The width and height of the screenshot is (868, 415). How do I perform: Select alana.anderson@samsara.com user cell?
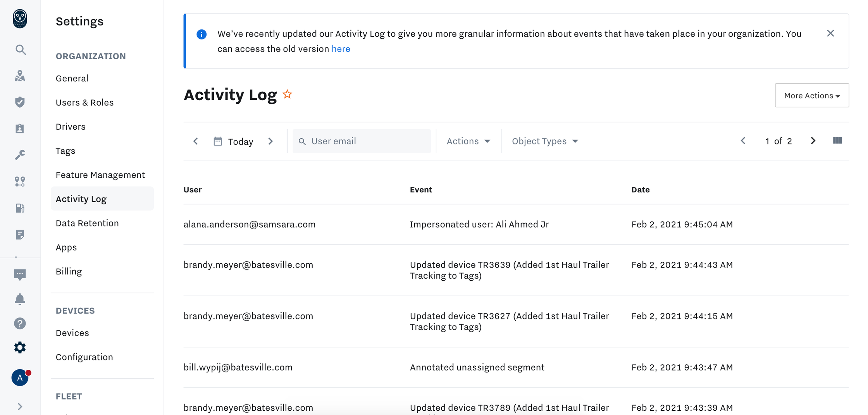tap(250, 225)
